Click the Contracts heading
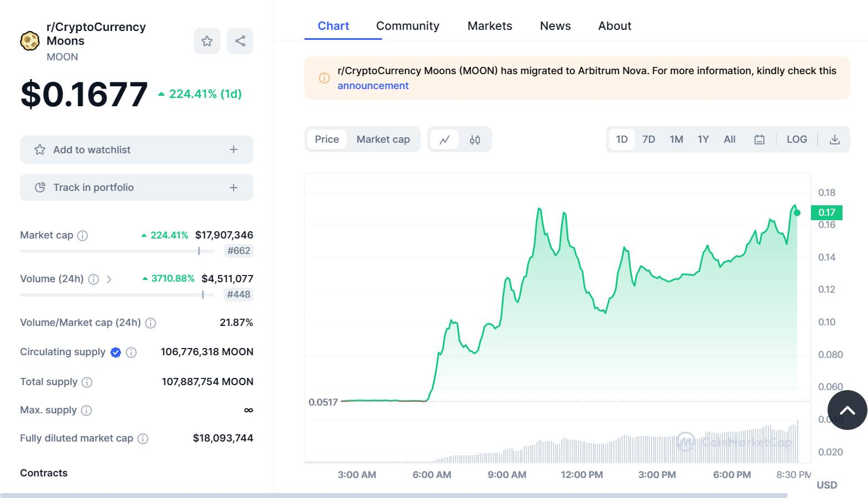The image size is (868, 498). pyautogui.click(x=44, y=473)
